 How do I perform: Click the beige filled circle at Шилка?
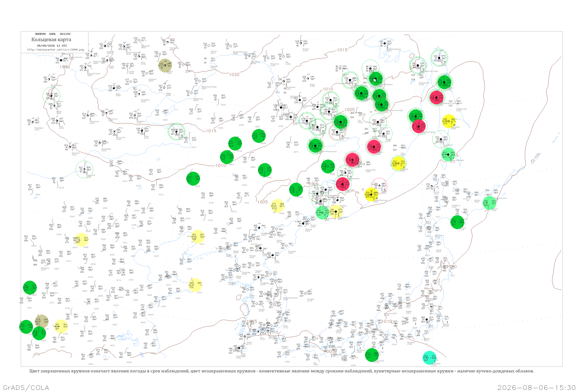[x=165, y=65]
